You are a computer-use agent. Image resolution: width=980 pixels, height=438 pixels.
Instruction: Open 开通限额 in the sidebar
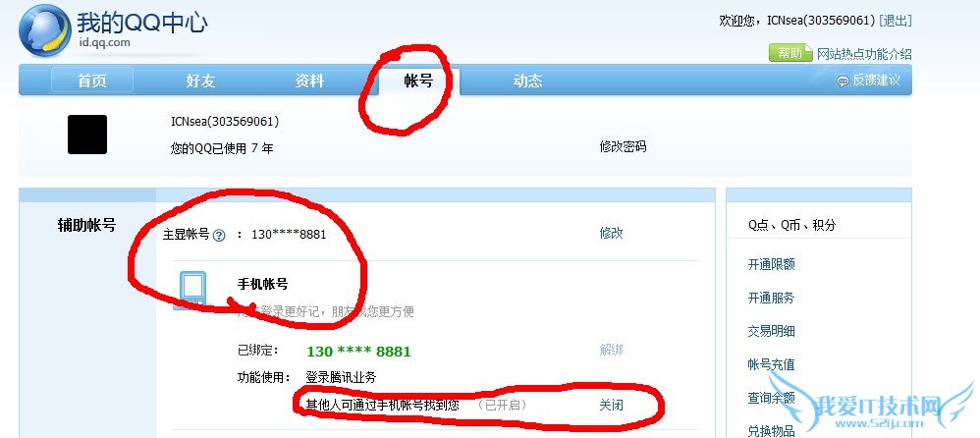point(771,264)
